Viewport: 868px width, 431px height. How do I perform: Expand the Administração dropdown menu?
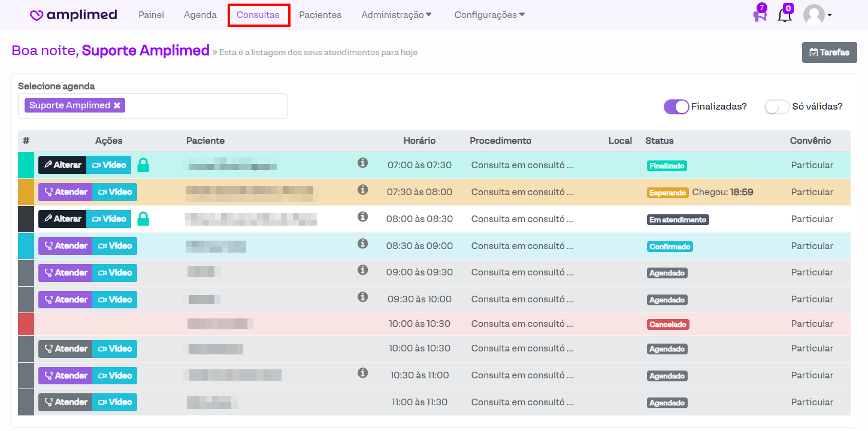396,15
